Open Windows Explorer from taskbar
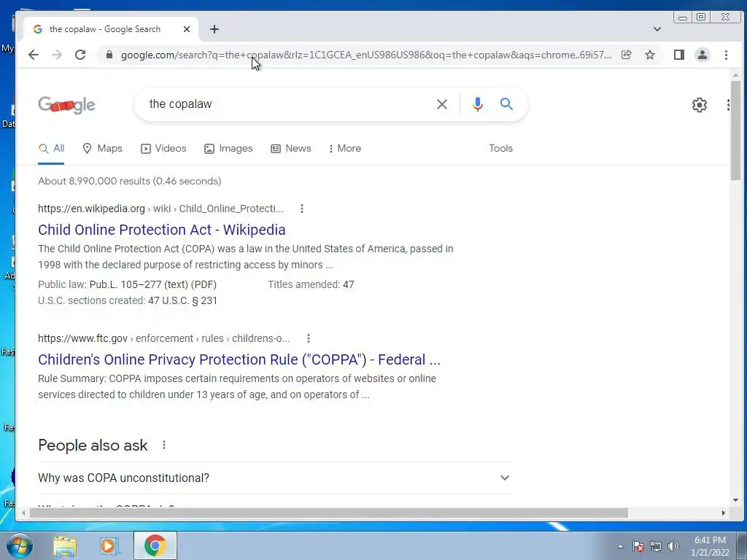Viewport: 747px width, 560px height. (65, 546)
